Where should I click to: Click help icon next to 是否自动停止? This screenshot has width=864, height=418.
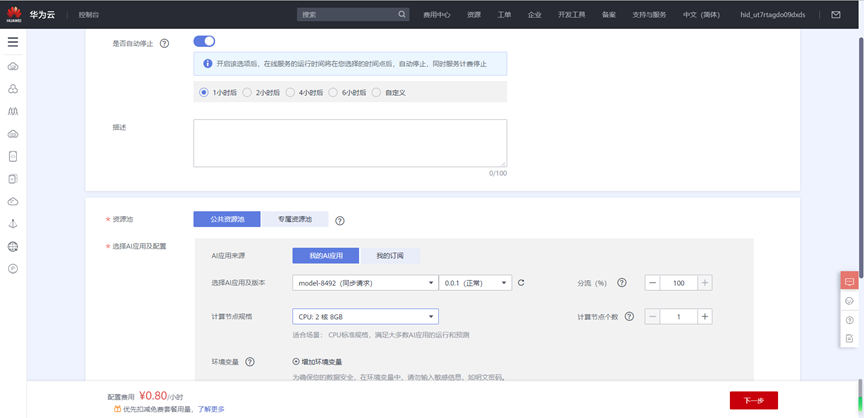(164, 44)
